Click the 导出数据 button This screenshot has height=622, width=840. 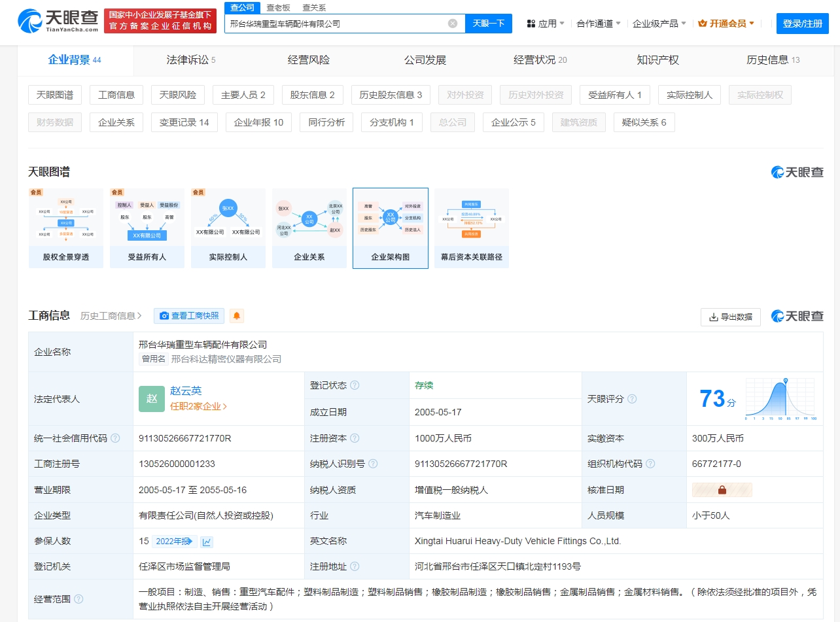pos(731,317)
